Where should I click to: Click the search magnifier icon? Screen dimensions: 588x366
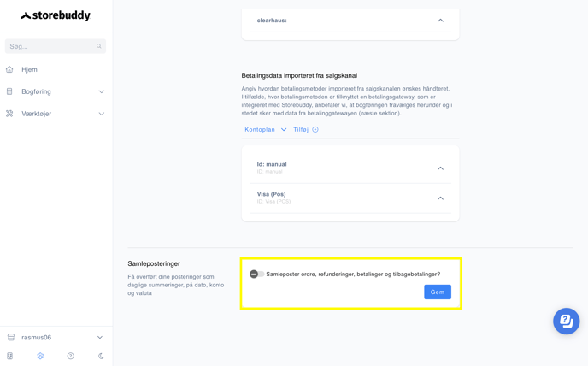tap(98, 46)
